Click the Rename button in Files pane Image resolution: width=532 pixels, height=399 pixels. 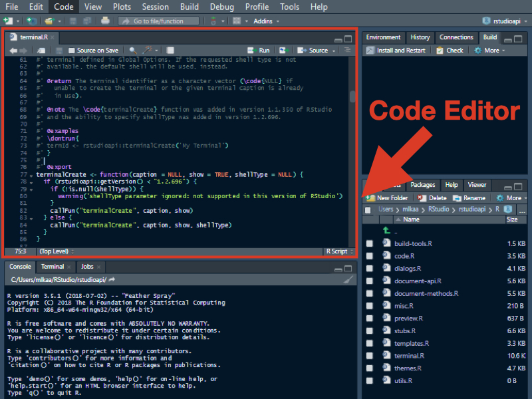469,198
